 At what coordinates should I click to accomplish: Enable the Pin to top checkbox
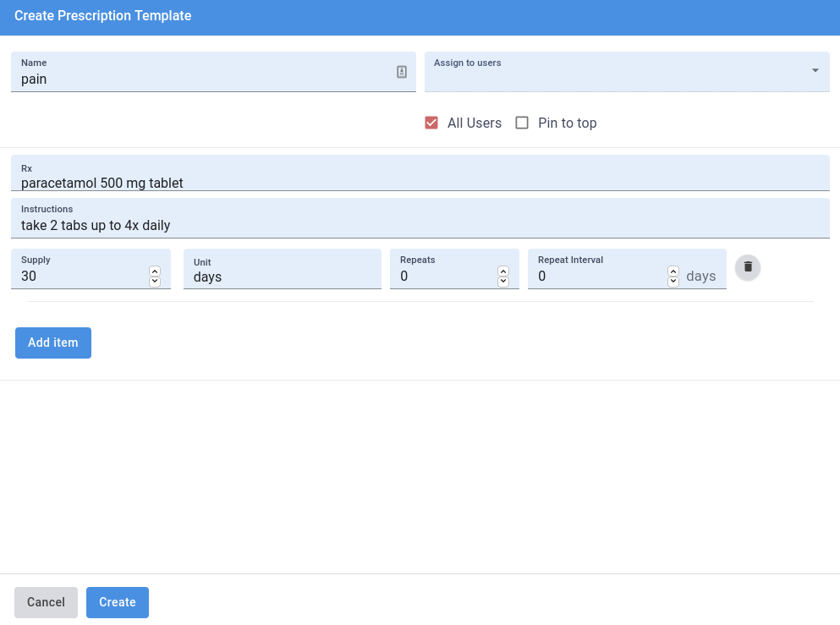coord(522,123)
